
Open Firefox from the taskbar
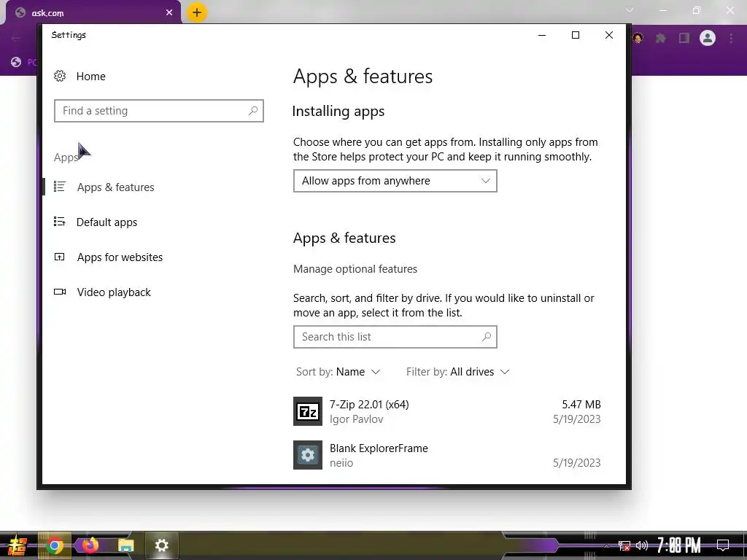pyautogui.click(x=90, y=545)
